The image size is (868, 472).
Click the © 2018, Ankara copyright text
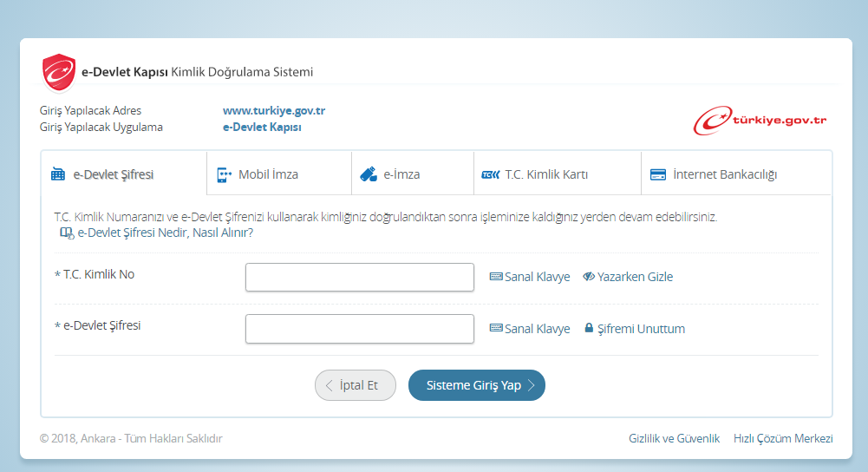131,438
